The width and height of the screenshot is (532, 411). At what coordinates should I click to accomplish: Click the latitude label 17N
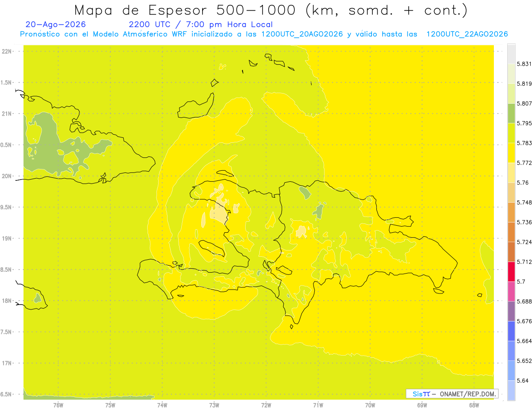[x=7, y=363]
